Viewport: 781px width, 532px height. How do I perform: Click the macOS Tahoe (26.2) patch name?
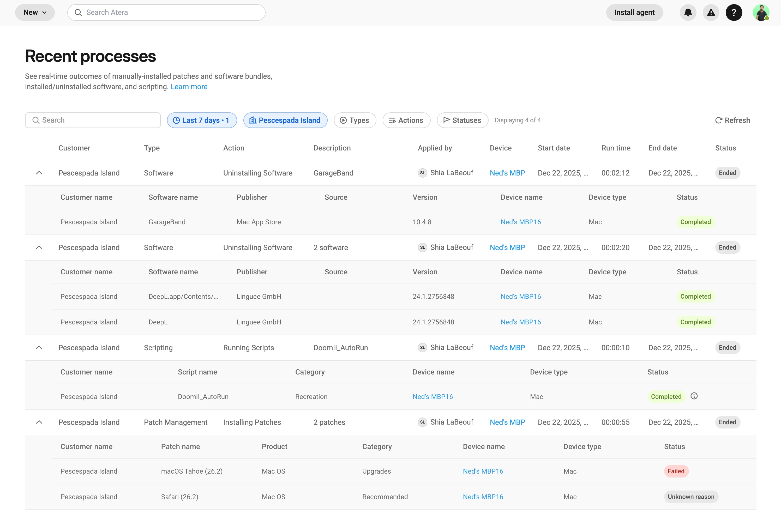tap(192, 471)
